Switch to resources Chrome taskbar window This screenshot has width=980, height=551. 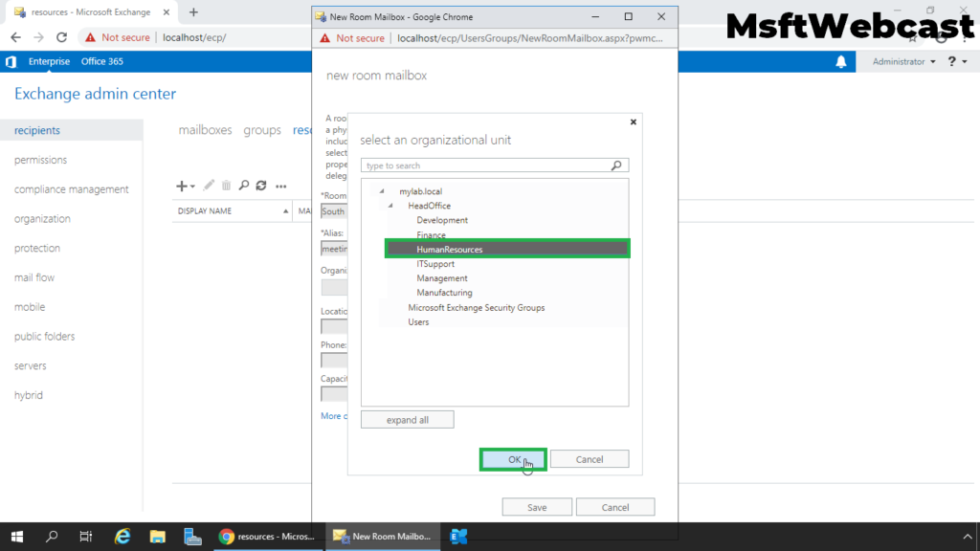pos(268,537)
